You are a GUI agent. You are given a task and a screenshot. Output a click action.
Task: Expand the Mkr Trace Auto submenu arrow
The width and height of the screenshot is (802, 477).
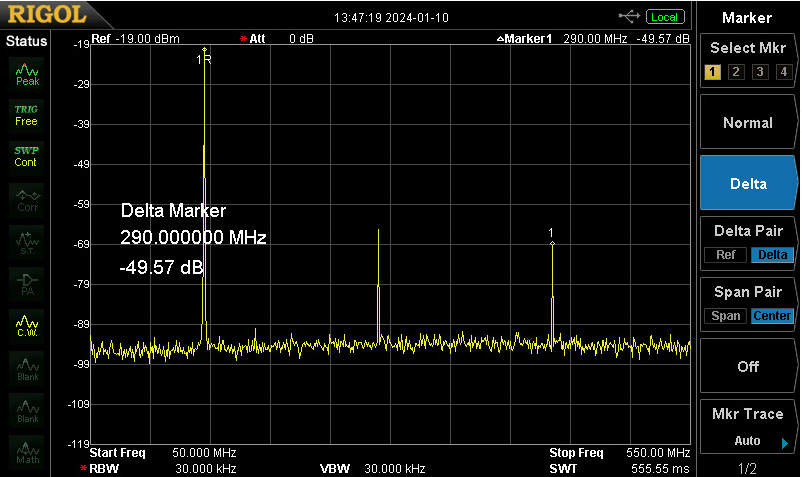[785, 443]
